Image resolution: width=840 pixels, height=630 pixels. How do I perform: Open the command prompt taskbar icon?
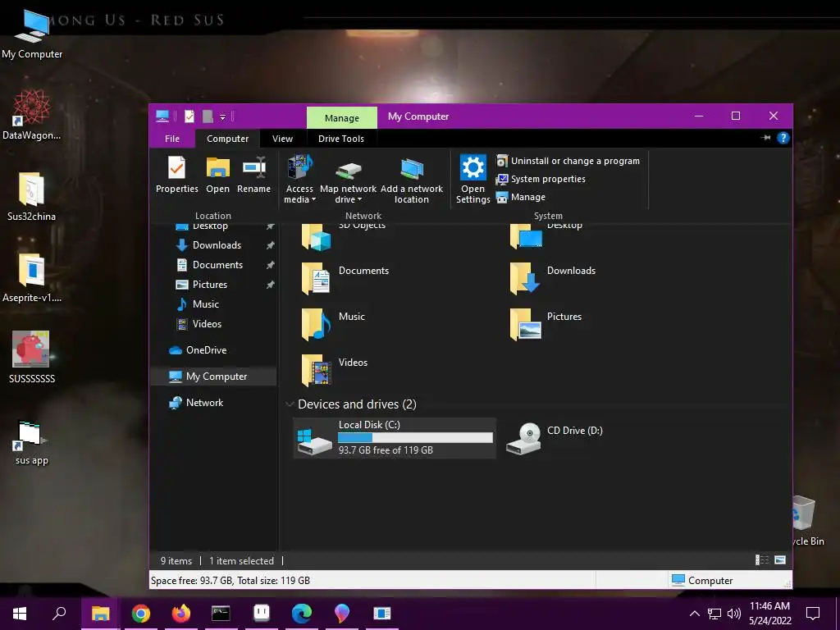point(221,613)
